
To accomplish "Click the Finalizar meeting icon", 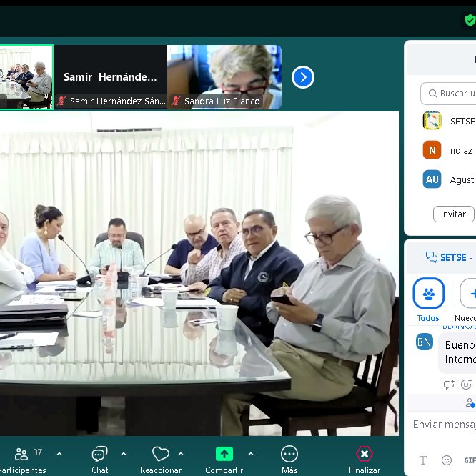I will tap(365, 454).
